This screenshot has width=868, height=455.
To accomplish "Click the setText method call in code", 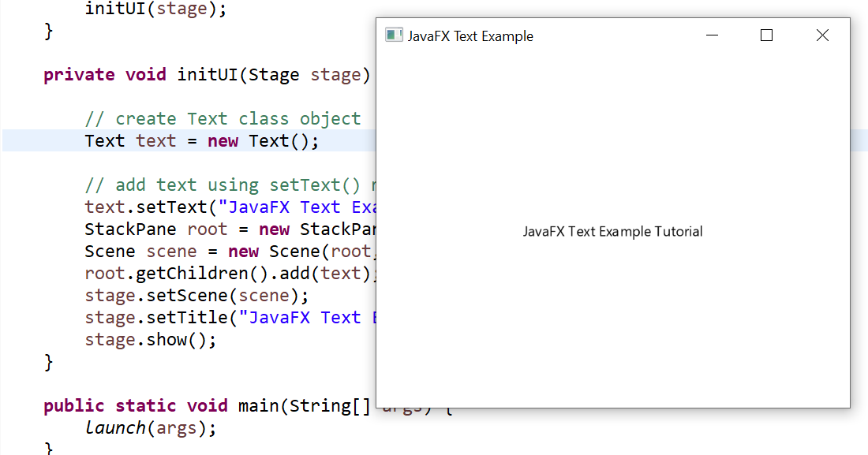I will [168, 207].
